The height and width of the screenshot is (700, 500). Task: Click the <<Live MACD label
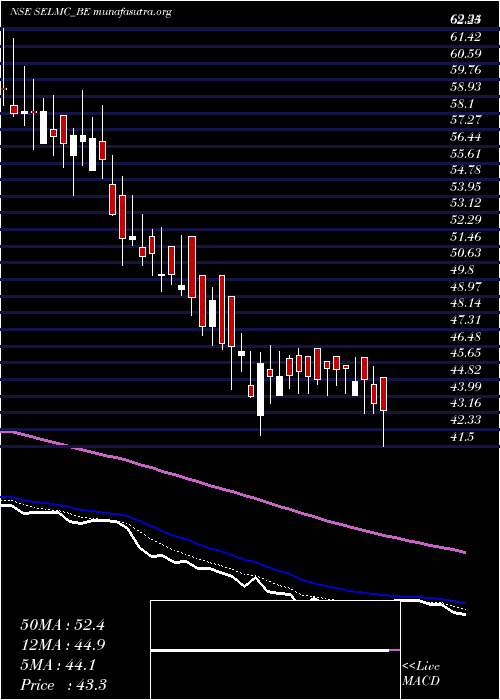pyautogui.click(x=421, y=674)
